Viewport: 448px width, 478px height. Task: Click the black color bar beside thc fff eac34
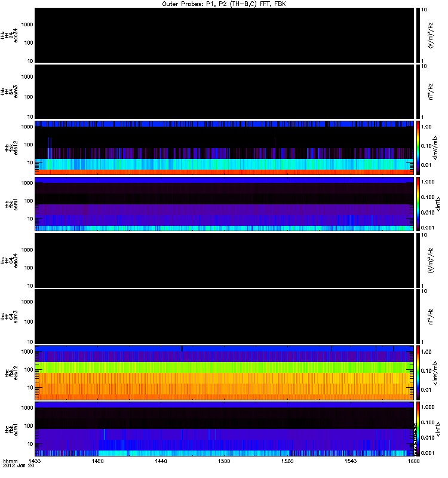pos(418,261)
